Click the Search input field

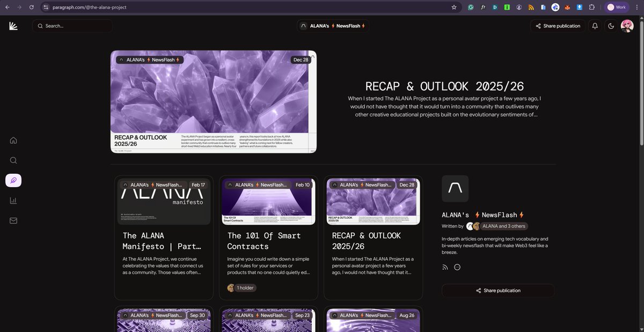coord(72,26)
